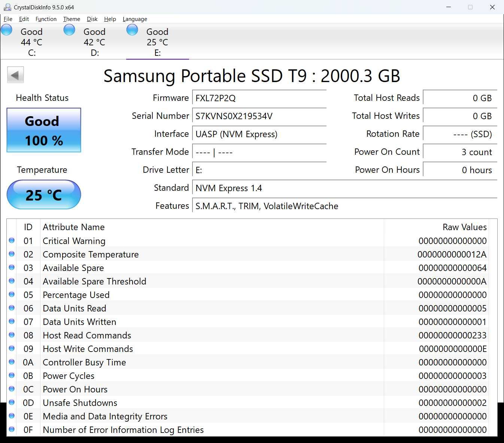The width and height of the screenshot is (504, 443).
Task: Click the status dot for Available Spare Threshold
Action: coord(12,281)
